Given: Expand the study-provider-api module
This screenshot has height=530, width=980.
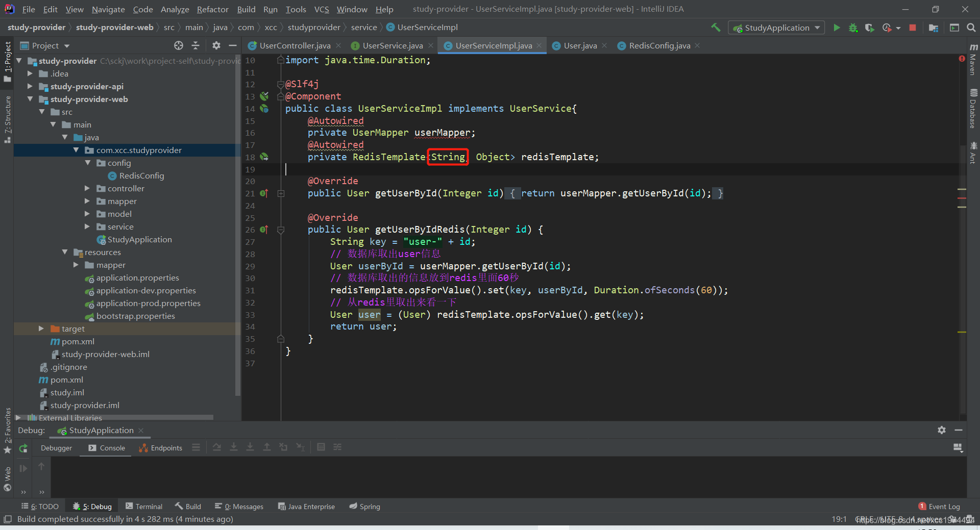Looking at the screenshot, I should 30,86.
